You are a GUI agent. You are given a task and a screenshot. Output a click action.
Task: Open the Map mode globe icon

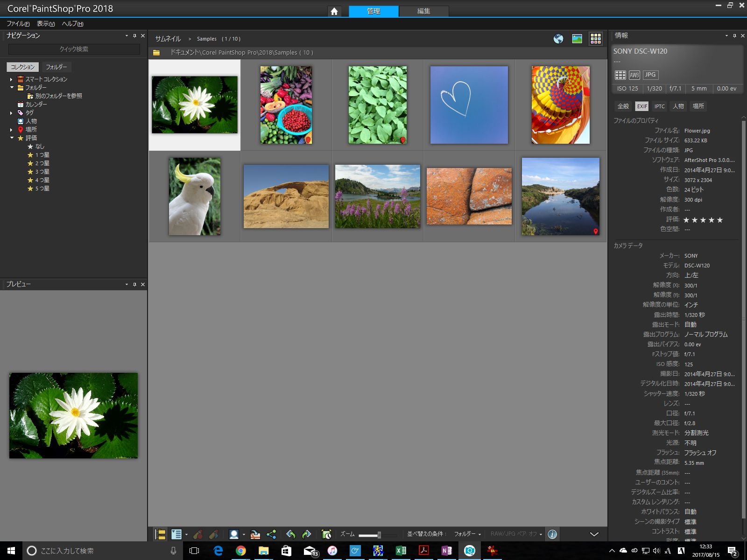click(558, 39)
